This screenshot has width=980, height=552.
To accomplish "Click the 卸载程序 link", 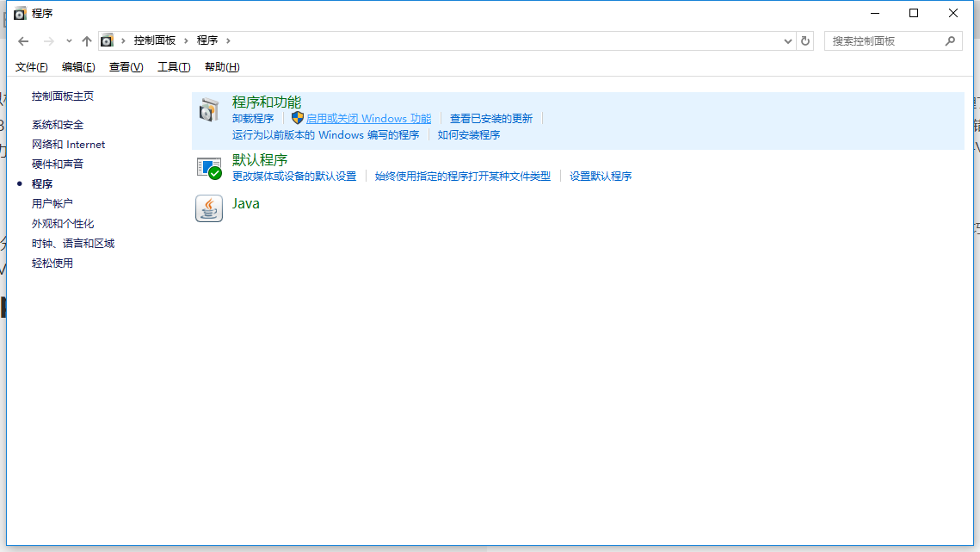I will [253, 118].
